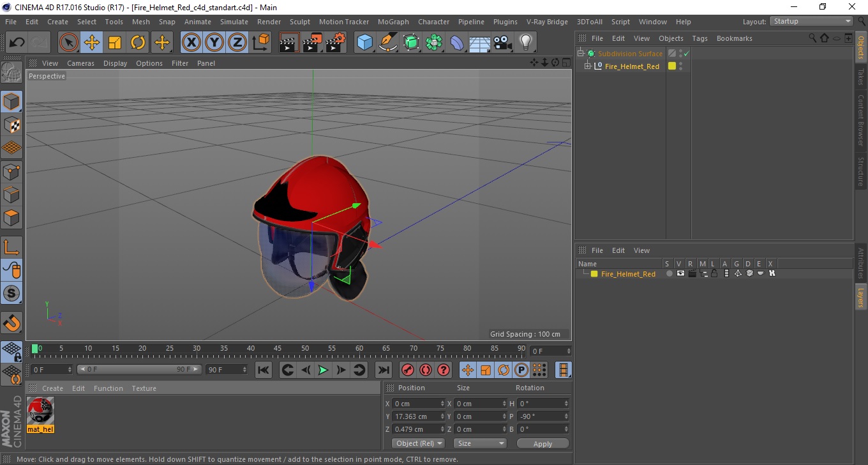Switch to Model mode

(x=11, y=102)
